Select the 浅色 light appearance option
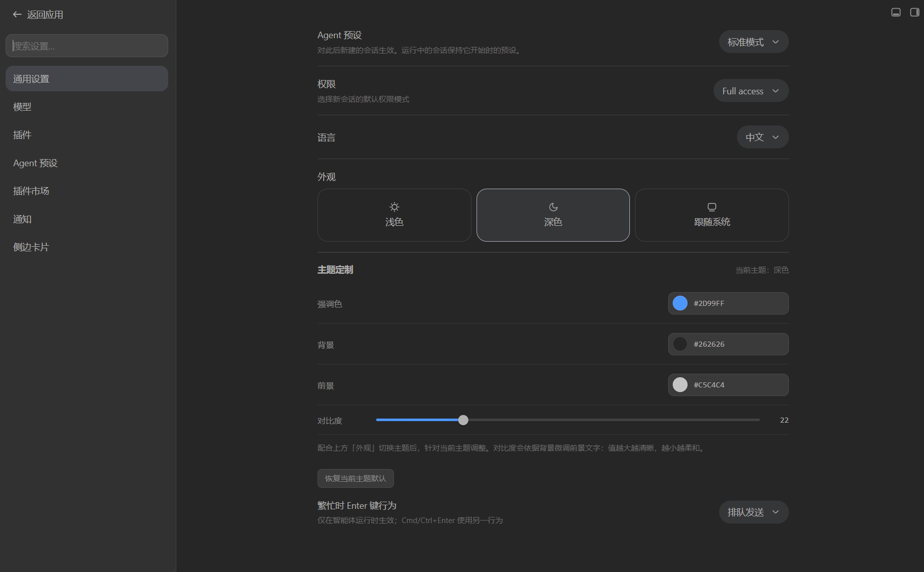This screenshot has width=924, height=572. point(394,215)
